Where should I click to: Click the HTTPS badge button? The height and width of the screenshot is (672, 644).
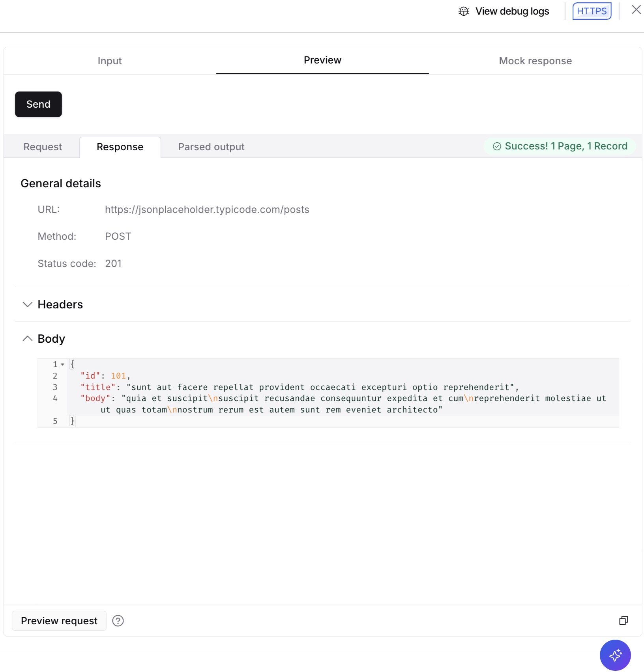(x=592, y=11)
